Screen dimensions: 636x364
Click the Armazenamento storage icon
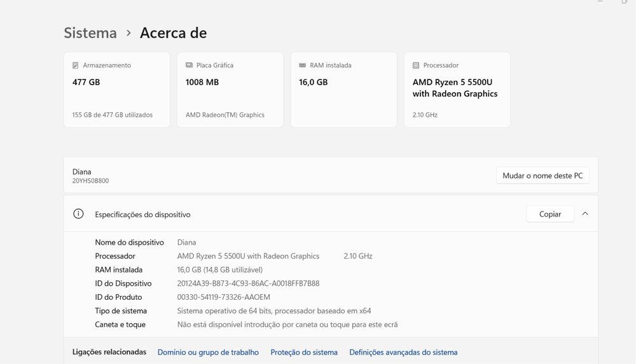click(76, 65)
